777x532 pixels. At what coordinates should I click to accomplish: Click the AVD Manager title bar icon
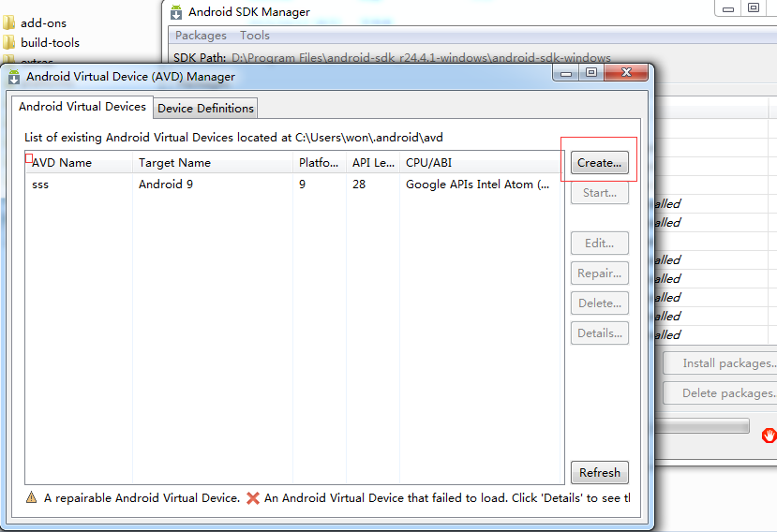[x=14, y=77]
